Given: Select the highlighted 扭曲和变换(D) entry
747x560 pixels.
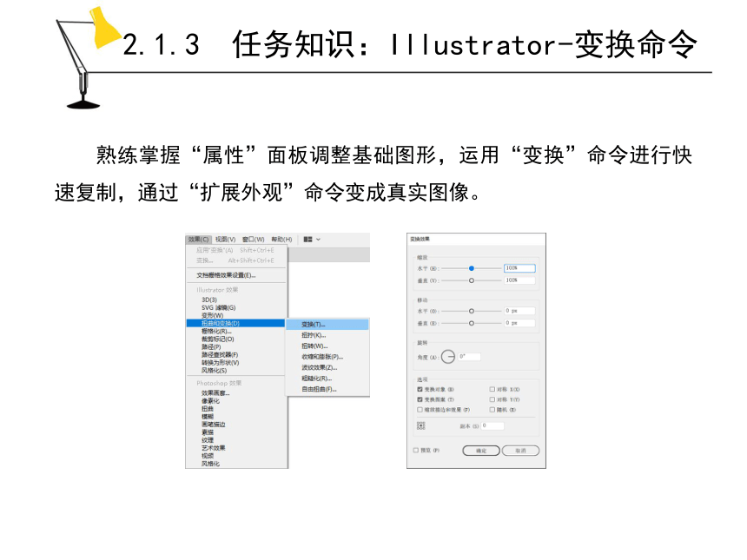Looking at the screenshot, I should pyautogui.click(x=235, y=323).
